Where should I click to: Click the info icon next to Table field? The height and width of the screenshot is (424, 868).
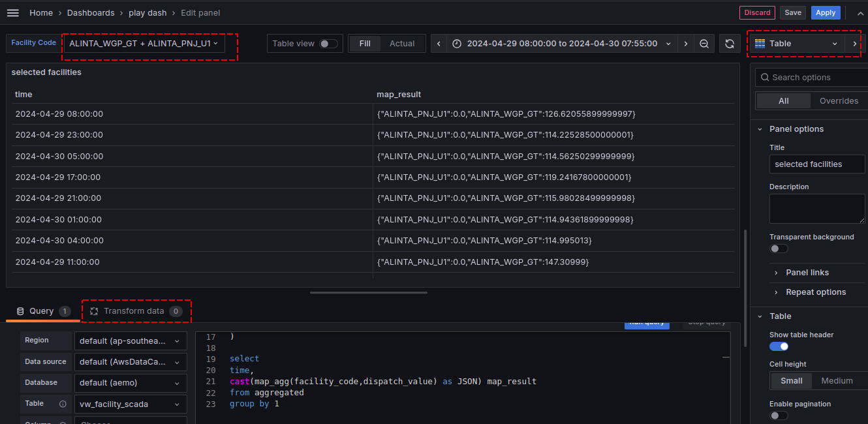pyautogui.click(x=63, y=404)
